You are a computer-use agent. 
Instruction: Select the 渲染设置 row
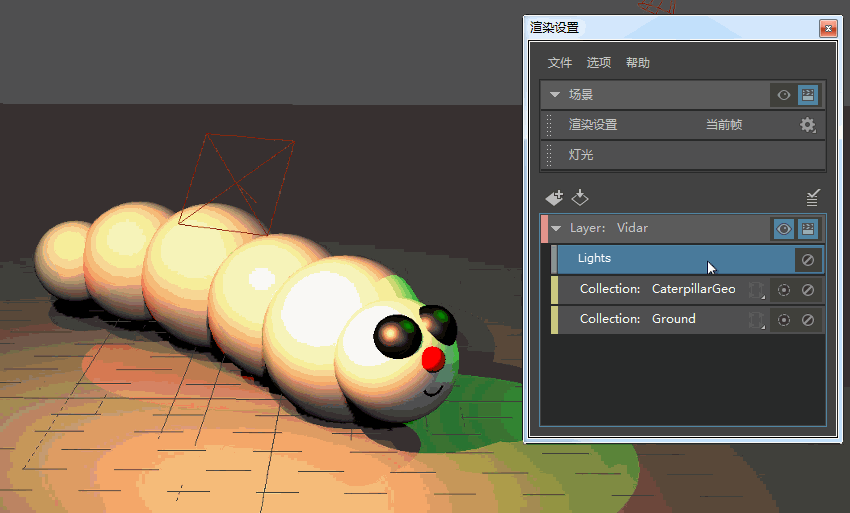click(683, 125)
